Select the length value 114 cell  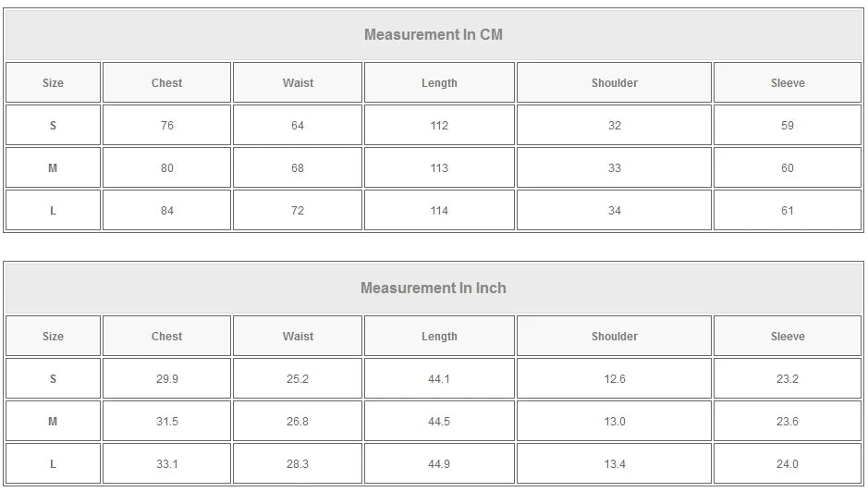[x=439, y=211]
